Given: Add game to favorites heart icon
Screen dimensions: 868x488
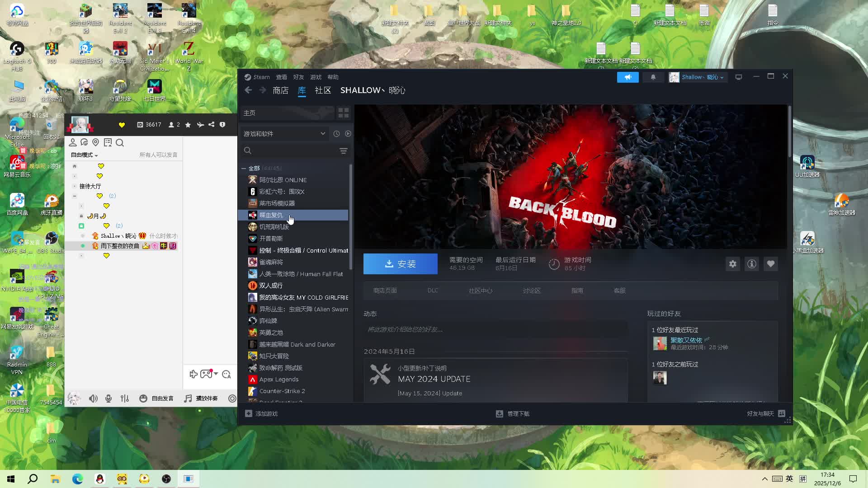Looking at the screenshot, I should [770, 264].
